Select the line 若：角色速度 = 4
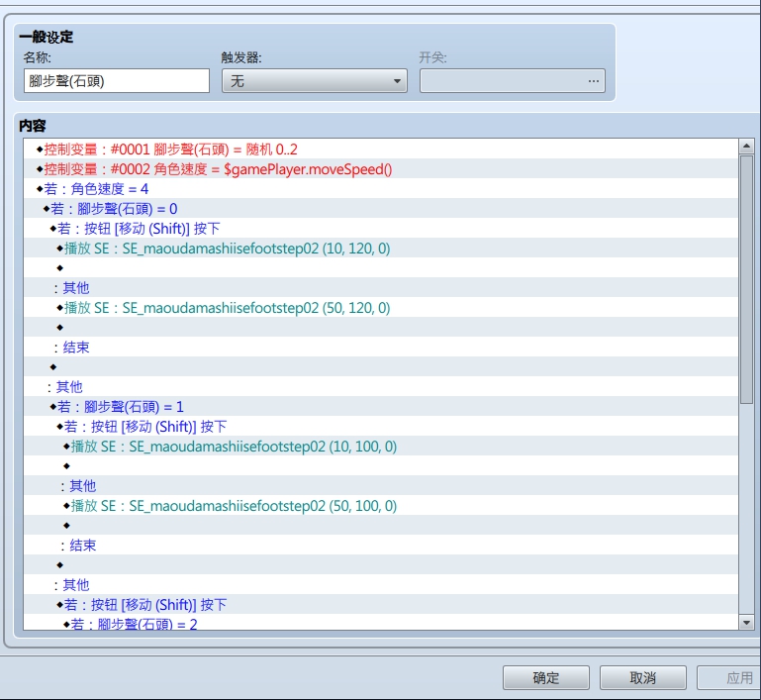Viewport: 761px width, 700px height. pos(381,189)
